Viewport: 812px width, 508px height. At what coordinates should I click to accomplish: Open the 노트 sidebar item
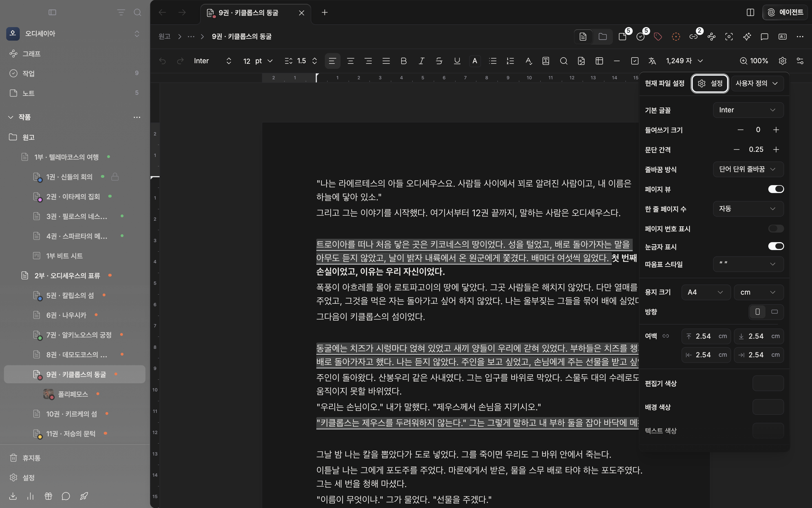[75, 93]
